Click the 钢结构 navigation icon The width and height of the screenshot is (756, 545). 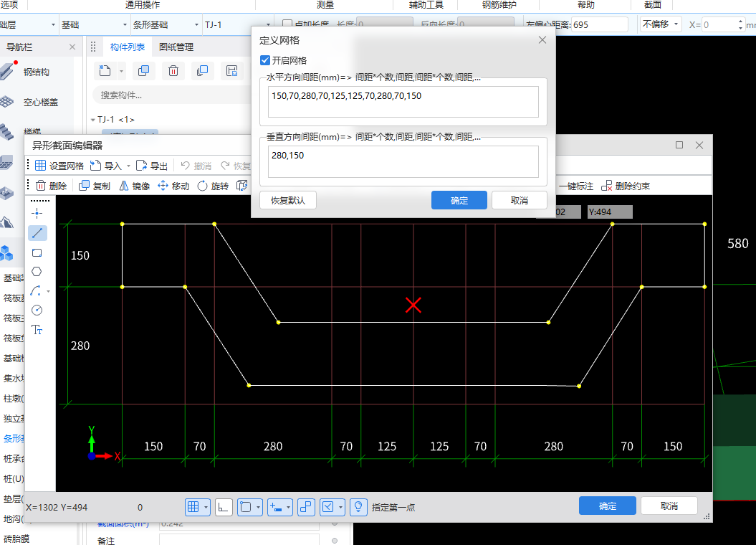7,72
